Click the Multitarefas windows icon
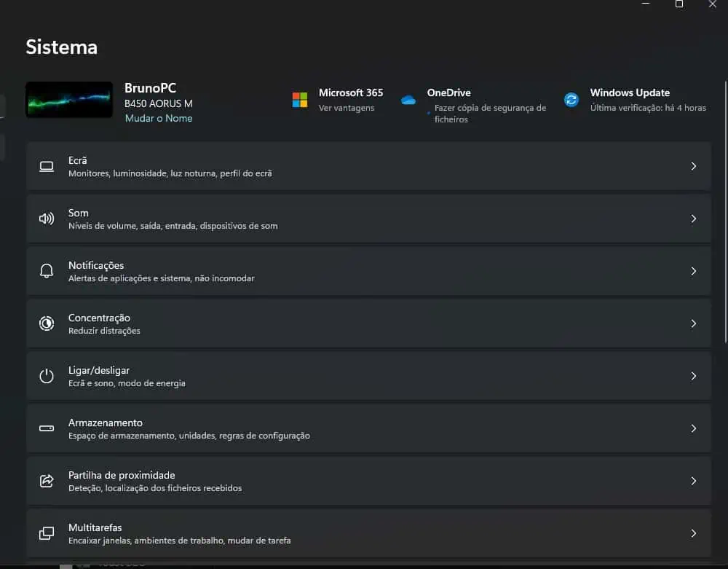This screenshot has width=728, height=569. (x=47, y=533)
